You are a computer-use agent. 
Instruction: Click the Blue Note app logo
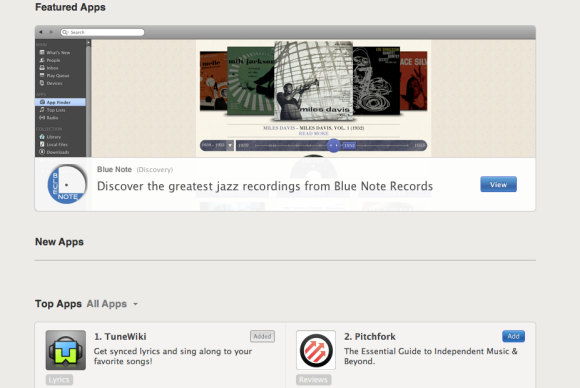tap(67, 184)
